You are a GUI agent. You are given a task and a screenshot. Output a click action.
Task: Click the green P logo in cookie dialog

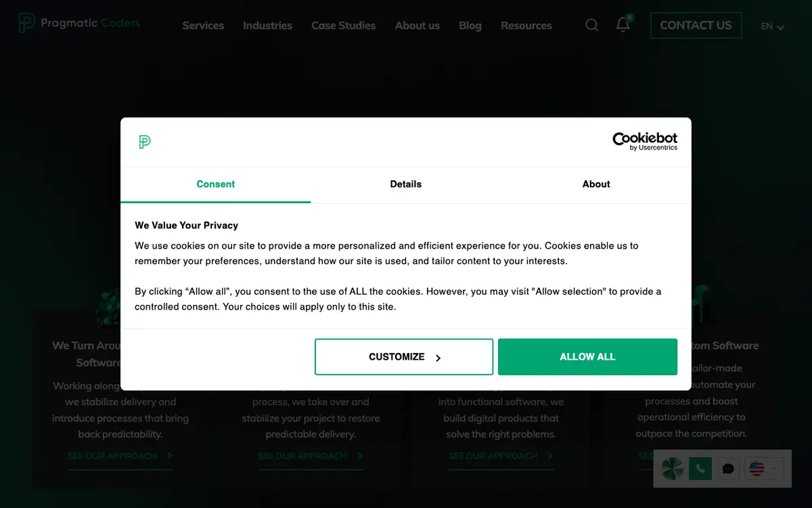(145, 142)
